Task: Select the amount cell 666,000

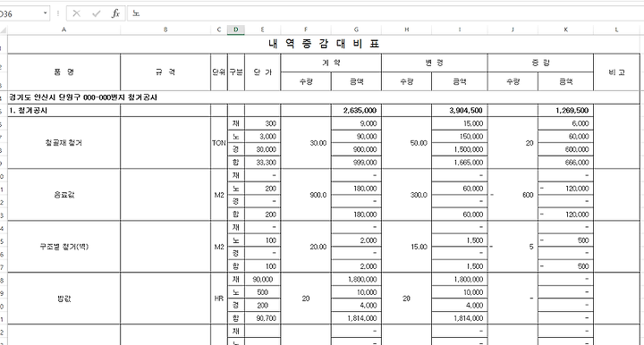Action: [565, 163]
